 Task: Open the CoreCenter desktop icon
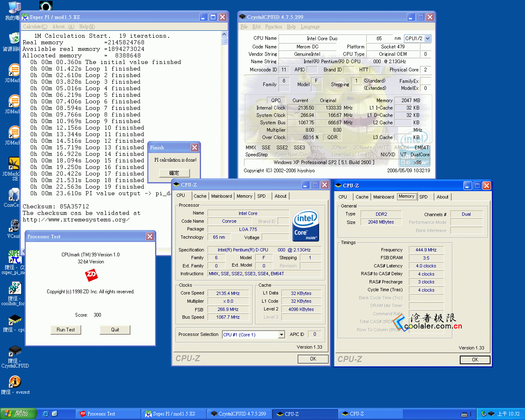click(14, 195)
